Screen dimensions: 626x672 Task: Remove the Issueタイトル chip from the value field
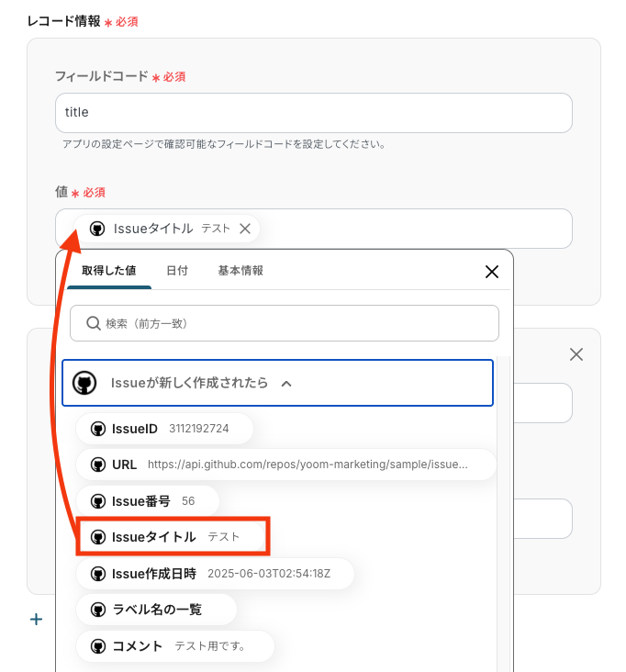pyautogui.click(x=245, y=229)
